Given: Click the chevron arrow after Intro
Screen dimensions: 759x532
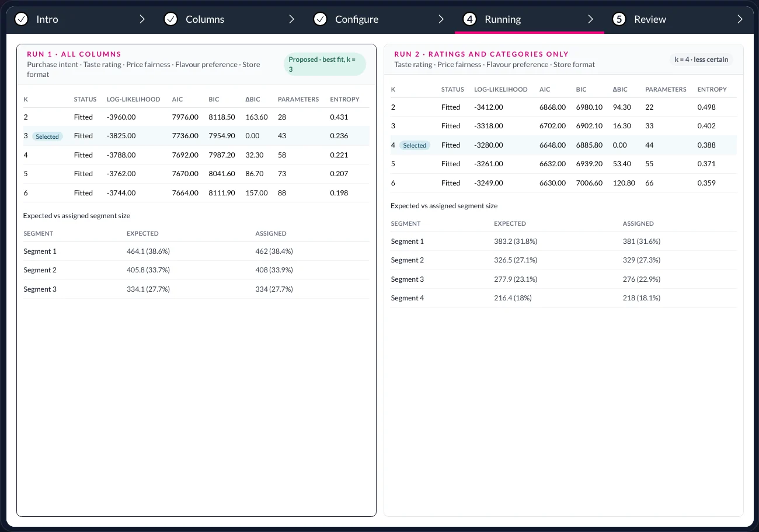Looking at the screenshot, I should coord(142,19).
